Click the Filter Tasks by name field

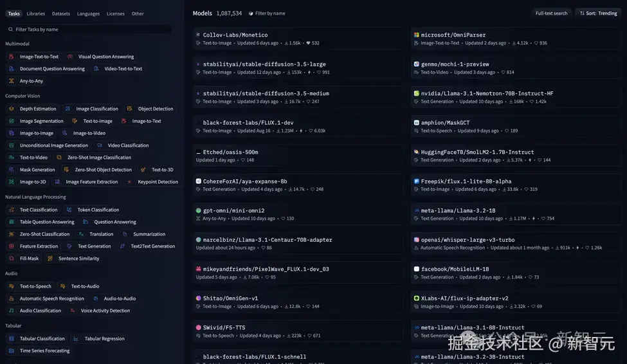(x=89, y=29)
